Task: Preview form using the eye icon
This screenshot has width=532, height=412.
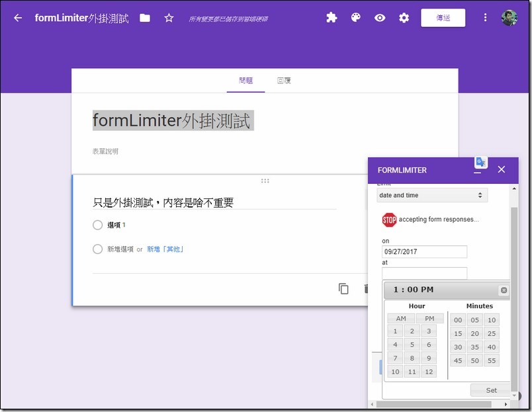Action: (380, 18)
